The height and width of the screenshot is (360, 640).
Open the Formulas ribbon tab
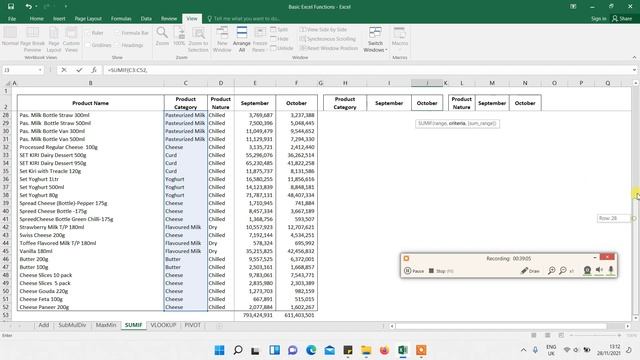click(x=121, y=18)
